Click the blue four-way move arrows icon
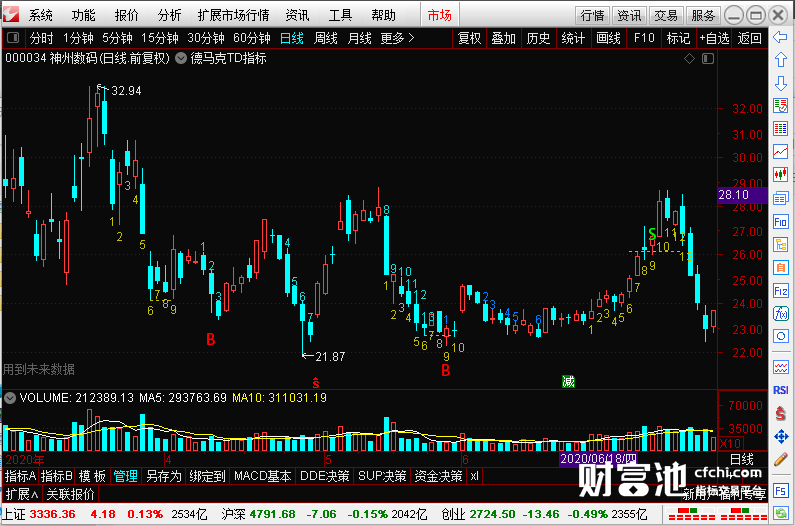Screen dimensions: 795x526 (x=780, y=436)
